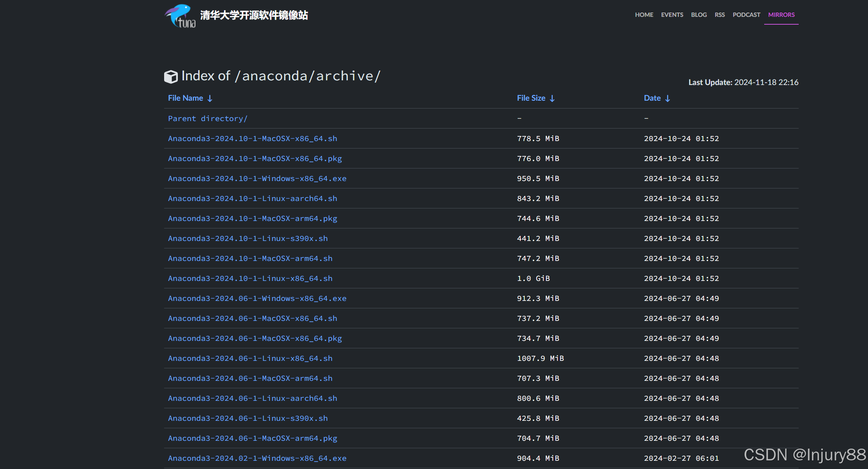Click the TUNA fish logo
The image size is (868, 469).
click(180, 16)
